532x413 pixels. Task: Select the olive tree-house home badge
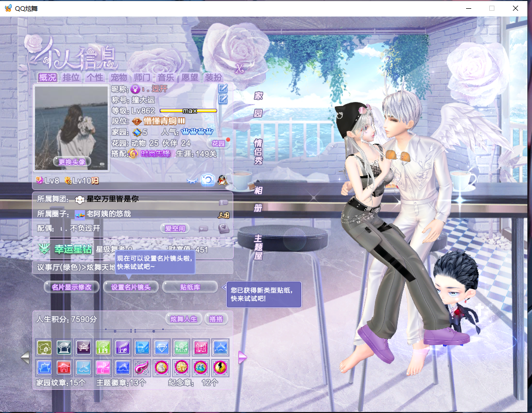[x=44, y=348]
